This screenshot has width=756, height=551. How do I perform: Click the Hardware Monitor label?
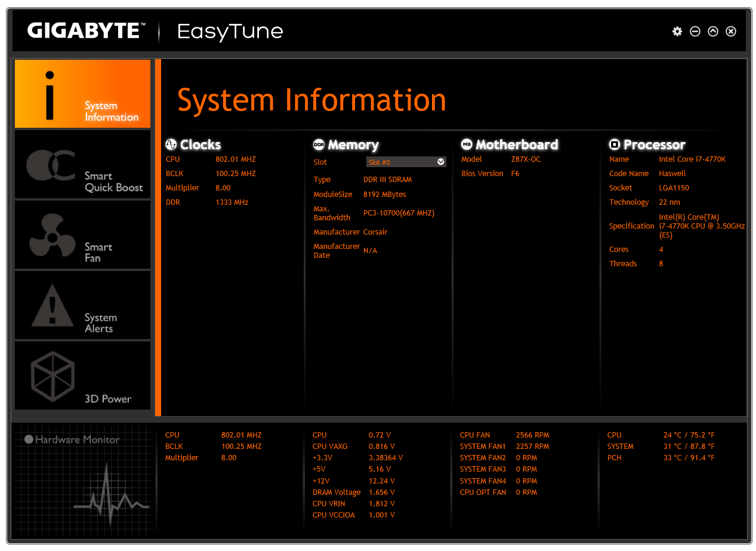coord(78,439)
